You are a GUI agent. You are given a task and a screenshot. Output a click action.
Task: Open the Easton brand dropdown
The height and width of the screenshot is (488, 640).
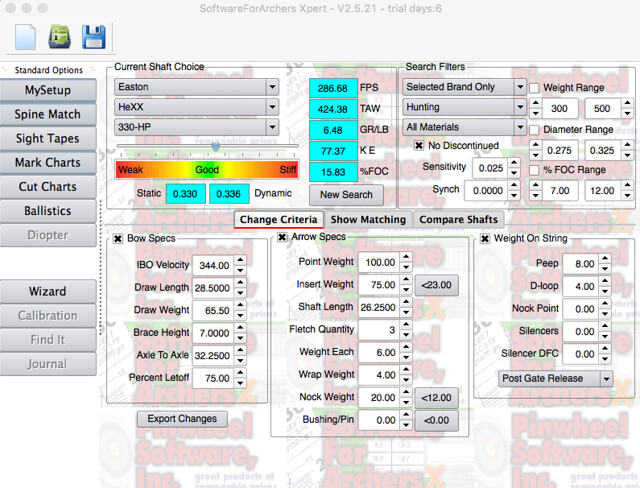[197, 87]
